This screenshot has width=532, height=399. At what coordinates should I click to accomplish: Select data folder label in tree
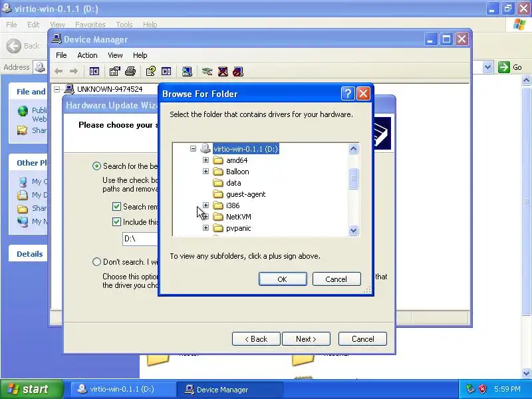(233, 183)
